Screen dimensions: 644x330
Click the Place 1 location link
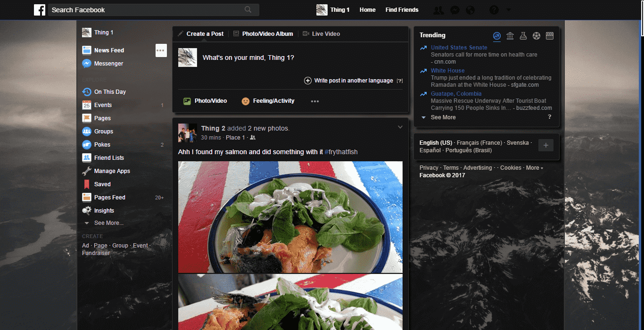[235, 138]
